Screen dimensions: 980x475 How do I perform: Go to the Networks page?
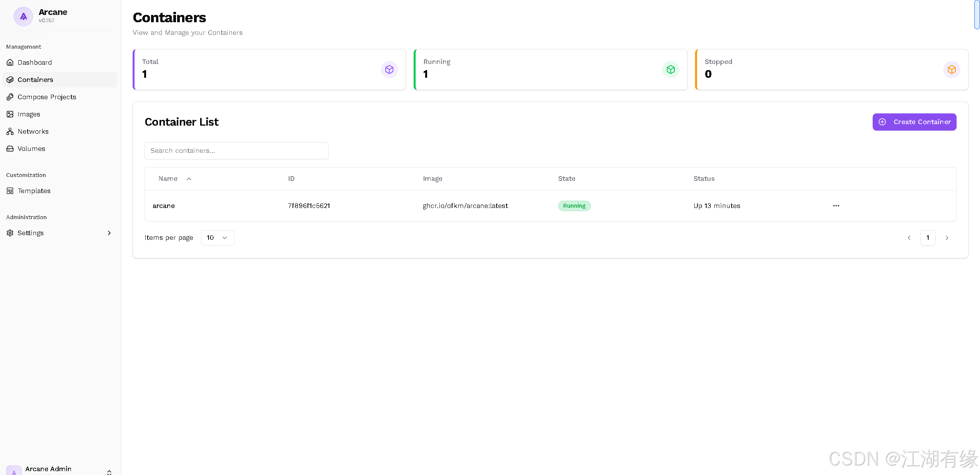coord(33,131)
